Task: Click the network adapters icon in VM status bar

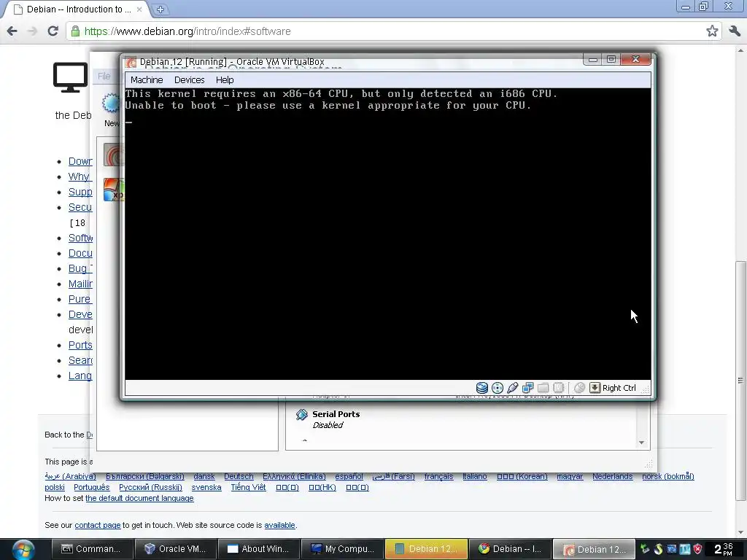Action: [528, 388]
